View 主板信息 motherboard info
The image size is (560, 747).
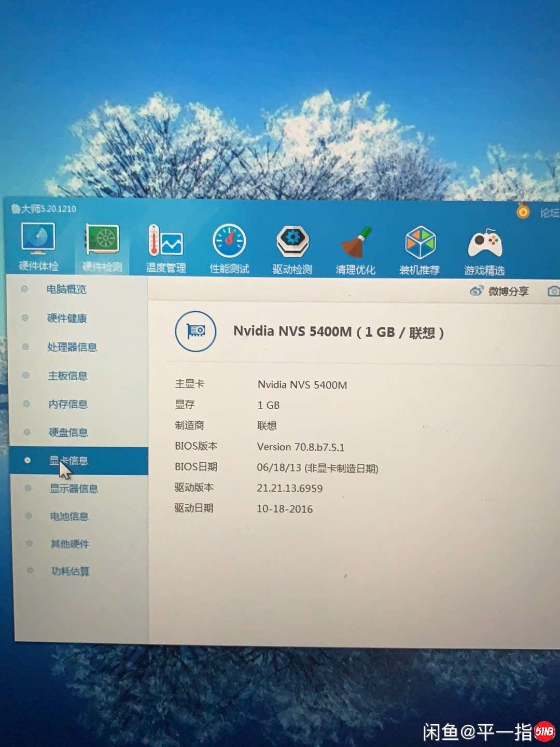tap(67, 376)
